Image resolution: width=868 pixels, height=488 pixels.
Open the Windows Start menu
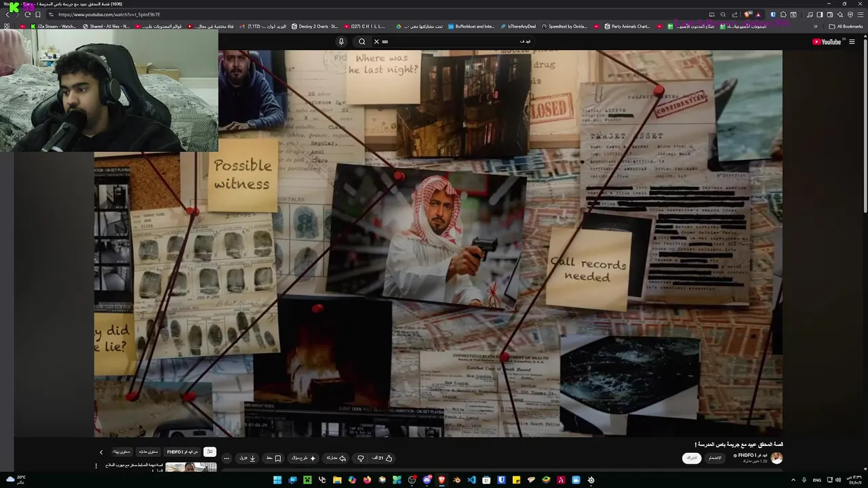(277, 480)
